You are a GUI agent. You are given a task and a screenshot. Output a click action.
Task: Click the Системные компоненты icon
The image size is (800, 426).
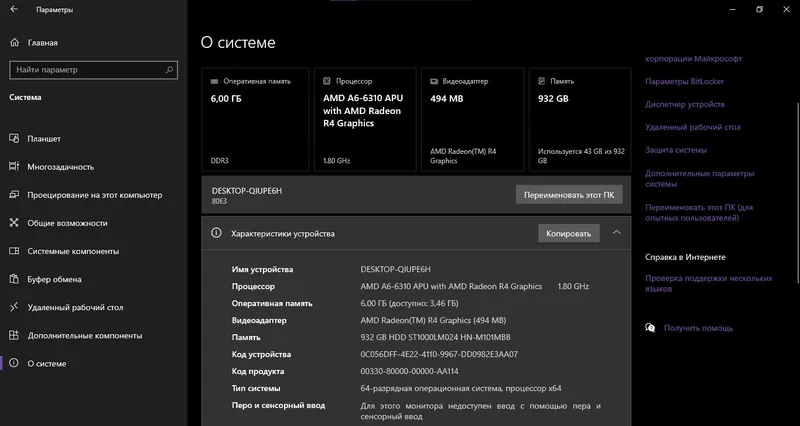click(x=14, y=251)
